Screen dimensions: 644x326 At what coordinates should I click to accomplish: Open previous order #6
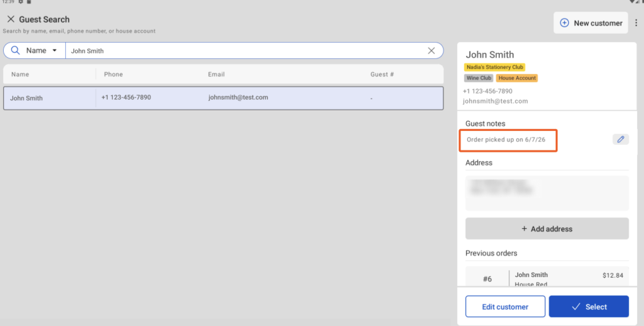tap(547, 278)
